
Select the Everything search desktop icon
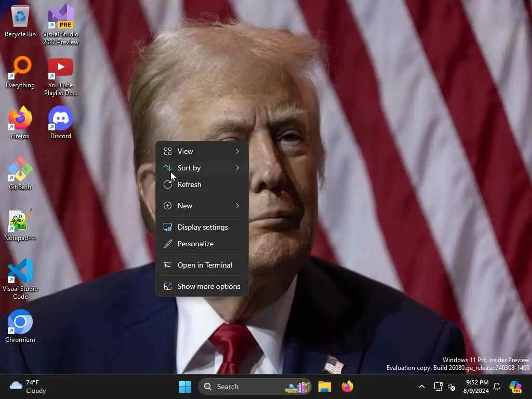pos(20,72)
